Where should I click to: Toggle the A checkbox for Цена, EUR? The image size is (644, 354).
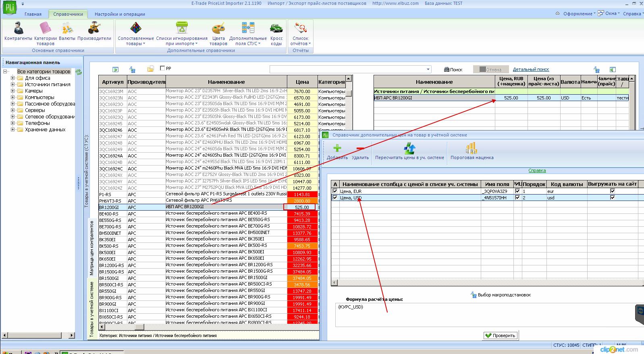tap(335, 191)
